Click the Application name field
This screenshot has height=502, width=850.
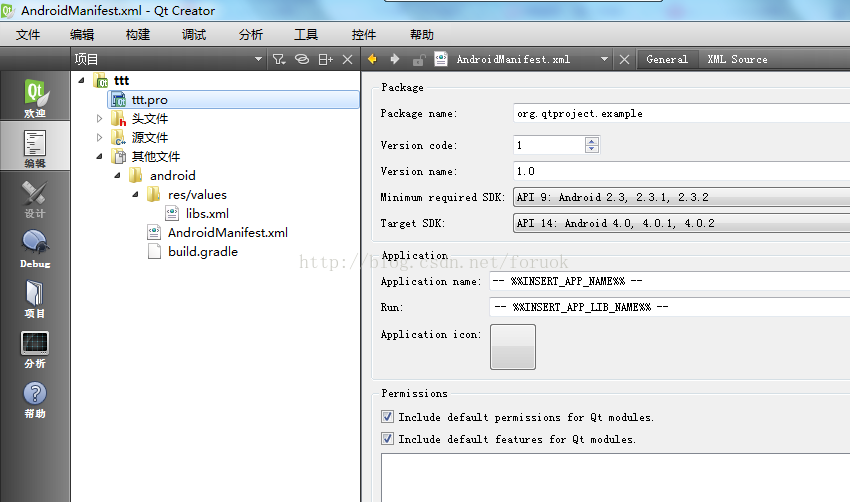(x=669, y=281)
